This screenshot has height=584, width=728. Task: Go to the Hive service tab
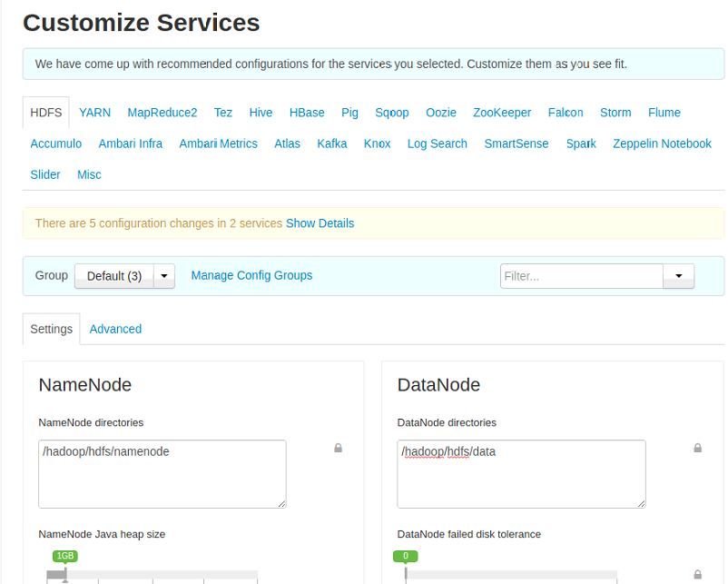(x=261, y=113)
